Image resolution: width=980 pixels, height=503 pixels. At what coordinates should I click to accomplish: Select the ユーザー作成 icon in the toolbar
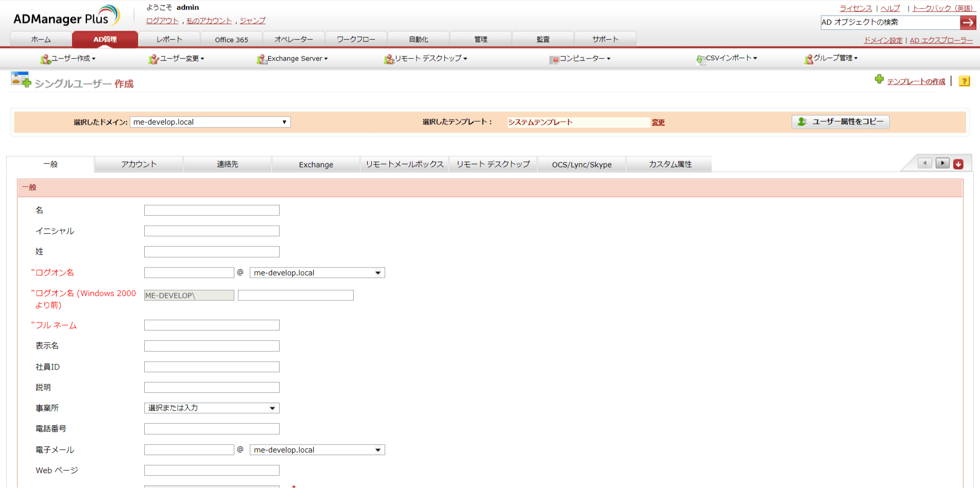(x=44, y=58)
